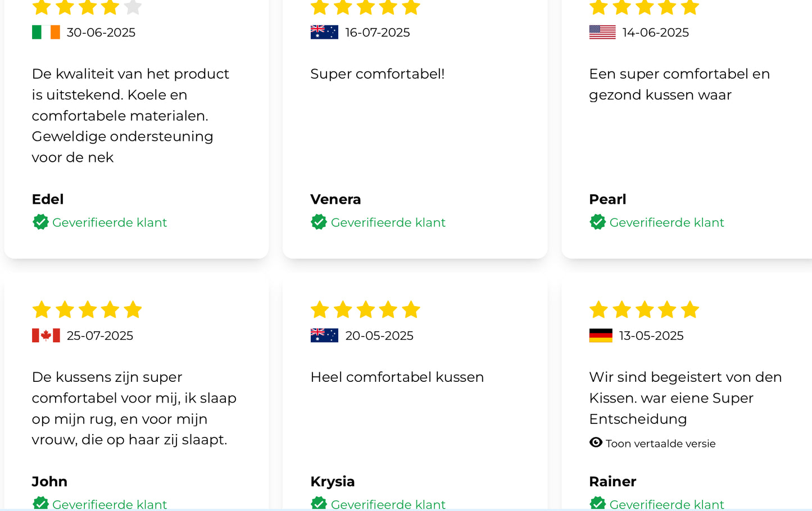Click the reviewer name Edel
The height and width of the screenshot is (511, 812).
point(48,199)
